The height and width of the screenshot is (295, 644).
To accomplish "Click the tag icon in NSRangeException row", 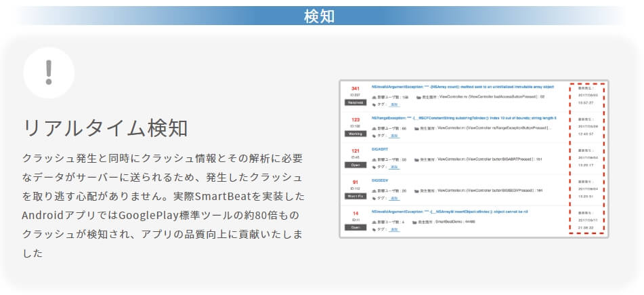I will [374, 136].
